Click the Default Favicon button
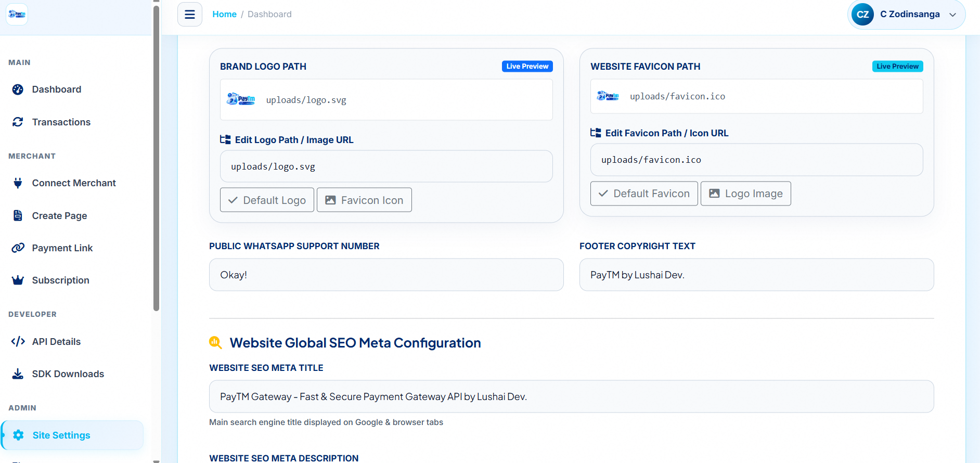This screenshot has height=463, width=980. click(644, 194)
